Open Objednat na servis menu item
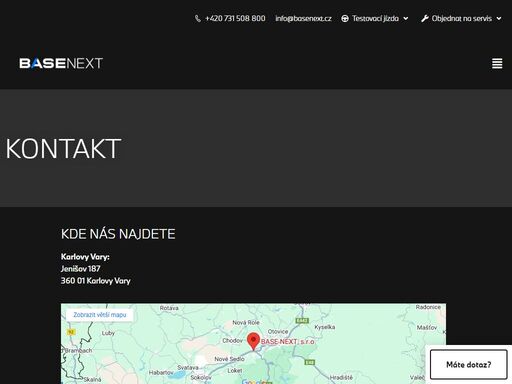 coord(462,18)
